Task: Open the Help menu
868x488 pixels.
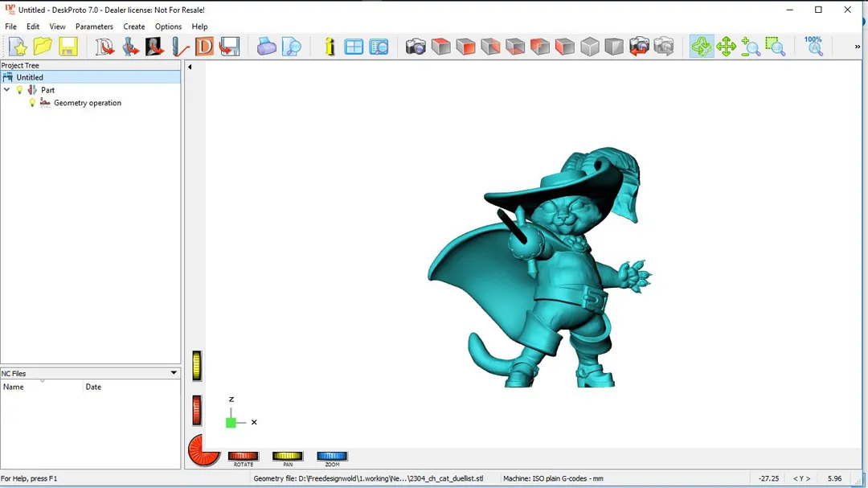Action: (x=199, y=27)
